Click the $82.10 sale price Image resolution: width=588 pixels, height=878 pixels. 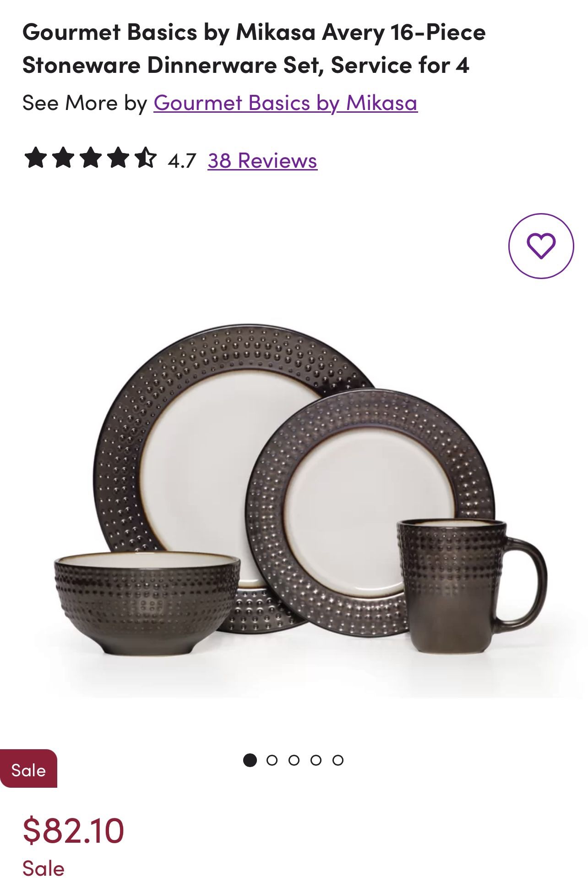(x=73, y=830)
